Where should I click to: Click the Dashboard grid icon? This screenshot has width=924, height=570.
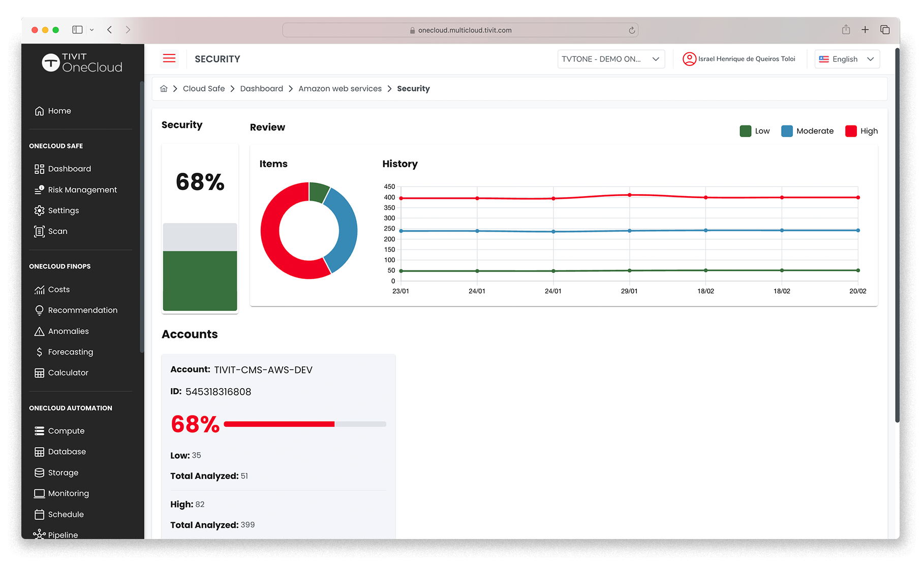pyautogui.click(x=39, y=169)
